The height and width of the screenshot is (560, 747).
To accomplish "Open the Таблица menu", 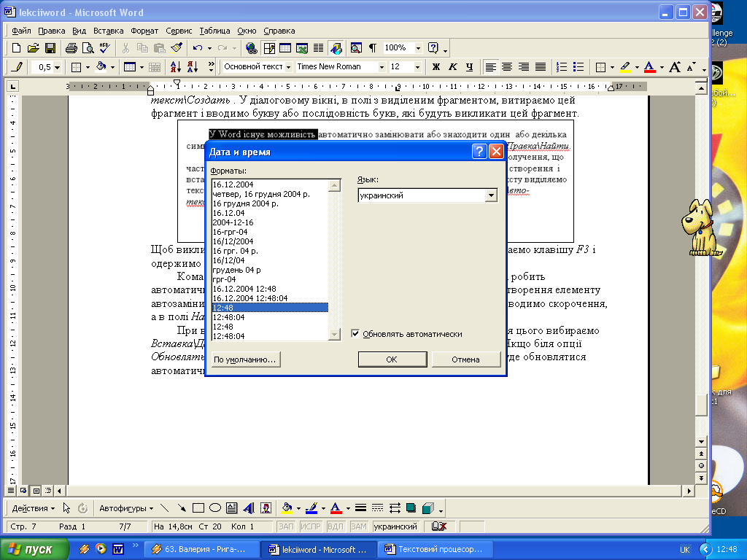I will [x=214, y=31].
